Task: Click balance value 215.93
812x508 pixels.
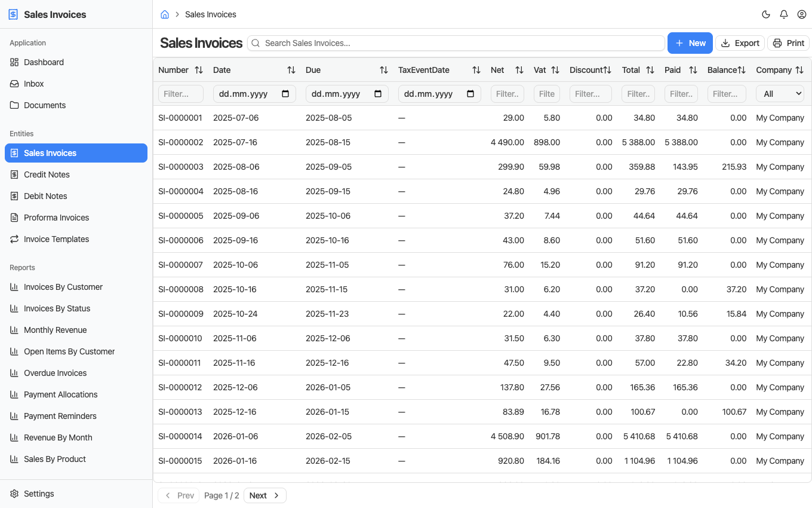Action: tap(734, 167)
